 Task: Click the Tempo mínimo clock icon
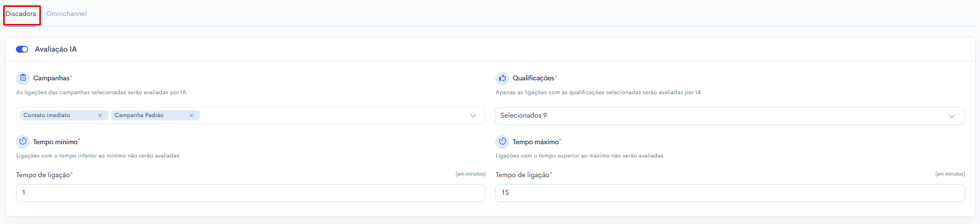coord(23,142)
